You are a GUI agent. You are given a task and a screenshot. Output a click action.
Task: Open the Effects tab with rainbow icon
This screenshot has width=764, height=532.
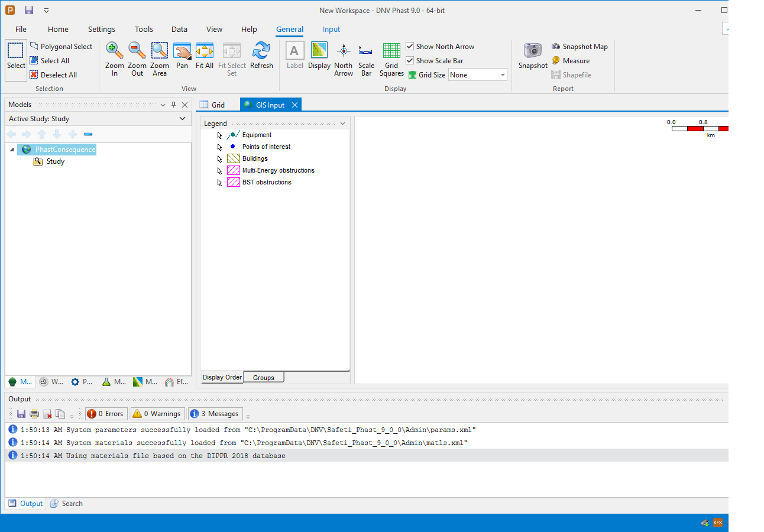click(176, 382)
